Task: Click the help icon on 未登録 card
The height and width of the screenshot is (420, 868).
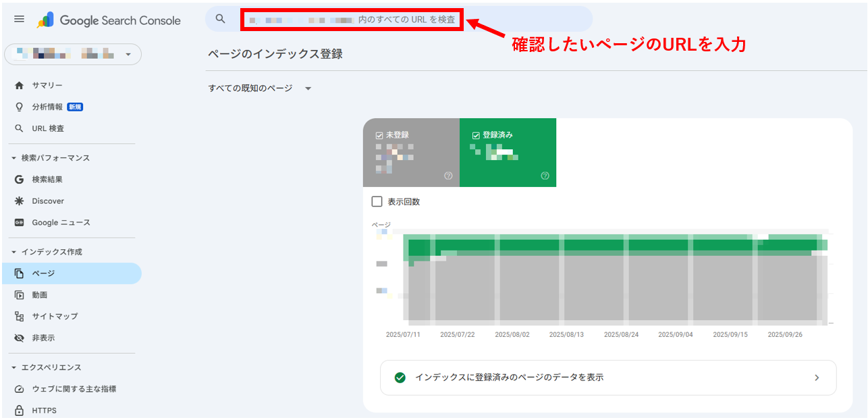Action: 448,176
